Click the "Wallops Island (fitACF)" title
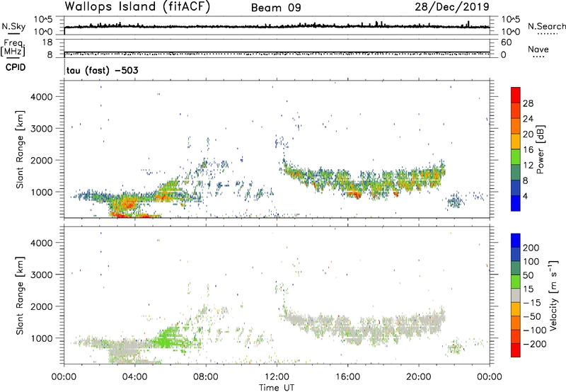The width and height of the screenshot is (566, 392). pos(137,6)
